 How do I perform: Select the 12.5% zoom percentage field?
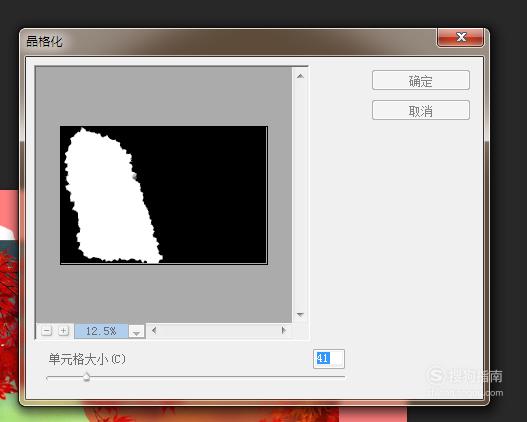(101, 331)
